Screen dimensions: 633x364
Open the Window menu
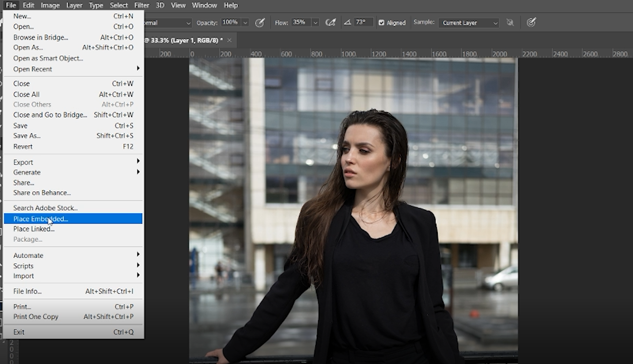coord(204,5)
